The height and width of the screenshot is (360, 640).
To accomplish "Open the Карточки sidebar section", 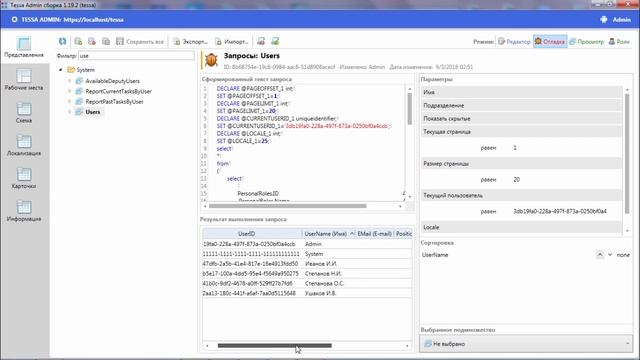I will point(24,178).
